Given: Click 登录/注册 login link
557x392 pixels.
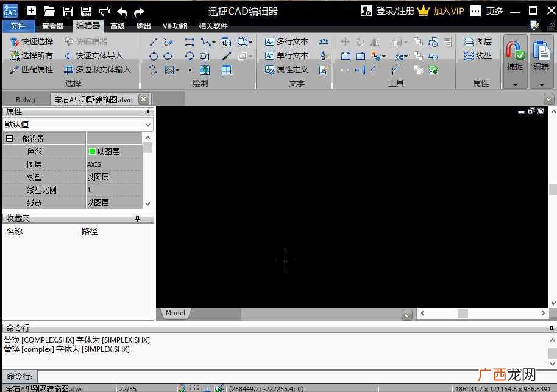Looking at the screenshot, I should pos(395,11).
